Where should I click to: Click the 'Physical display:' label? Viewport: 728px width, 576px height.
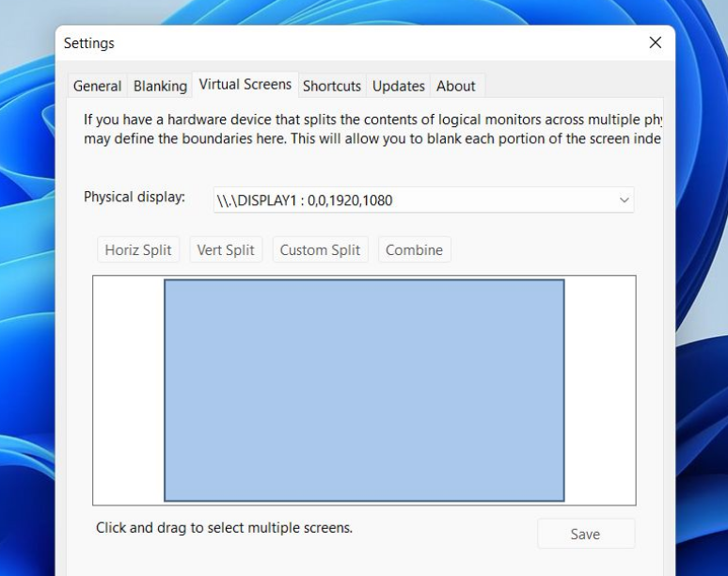pyautogui.click(x=135, y=197)
